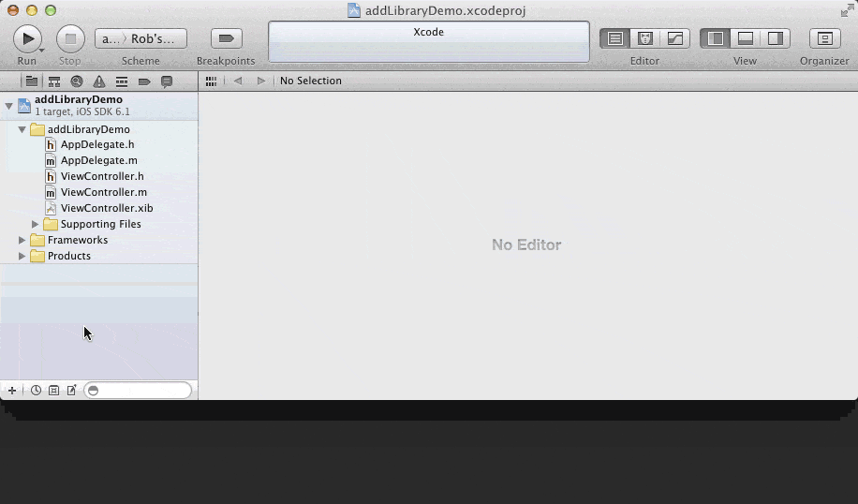Go forward in editor history
This screenshot has height=504, width=858.
pos(261,81)
